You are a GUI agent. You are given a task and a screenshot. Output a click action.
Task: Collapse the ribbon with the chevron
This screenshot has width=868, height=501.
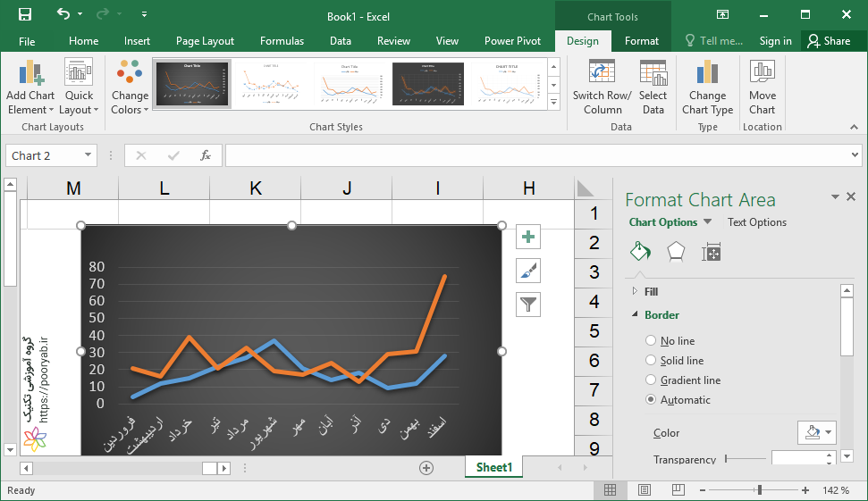tap(855, 127)
